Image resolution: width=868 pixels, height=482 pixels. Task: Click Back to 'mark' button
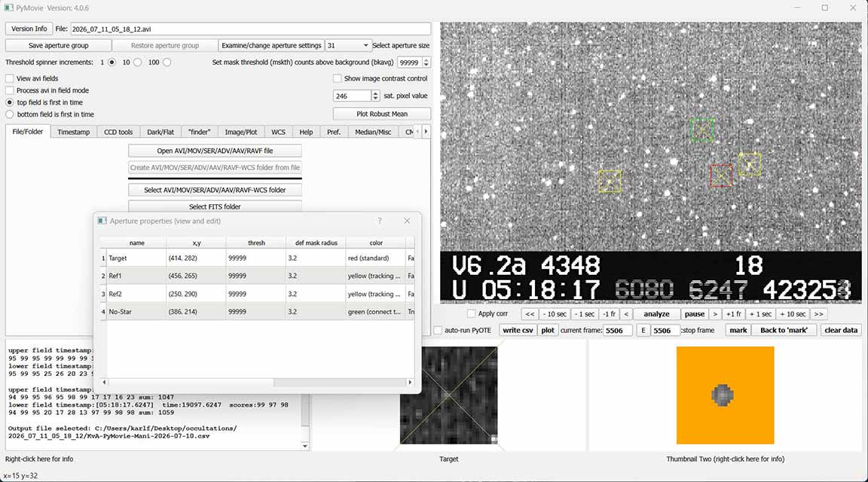pos(784,331)
